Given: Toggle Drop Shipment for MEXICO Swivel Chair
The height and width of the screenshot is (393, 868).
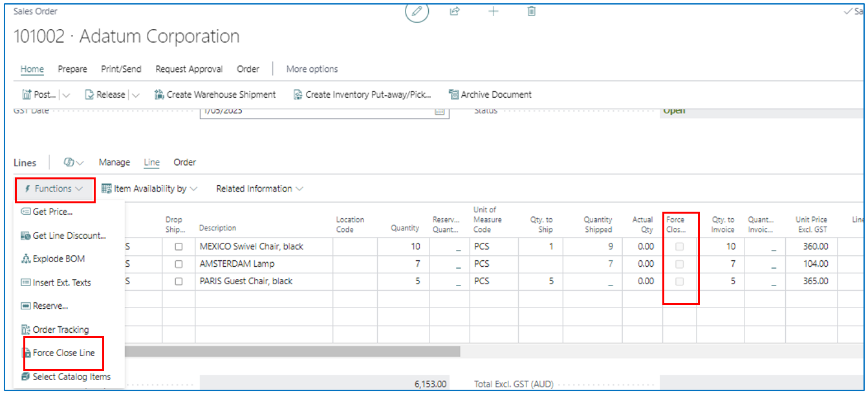Looking at the screenshot, I should tap(179, 247).
